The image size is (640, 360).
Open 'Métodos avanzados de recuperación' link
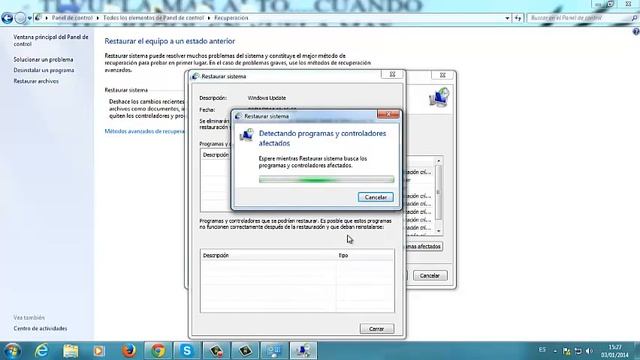click(145, 131)
